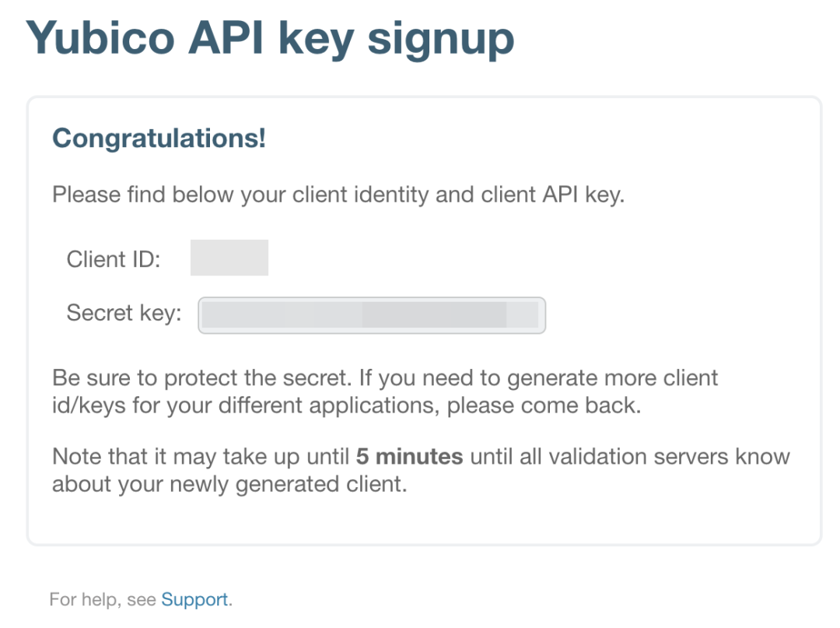840x628 pixels.
Task: Click the Client ID: label
Action: pos(114,258)
